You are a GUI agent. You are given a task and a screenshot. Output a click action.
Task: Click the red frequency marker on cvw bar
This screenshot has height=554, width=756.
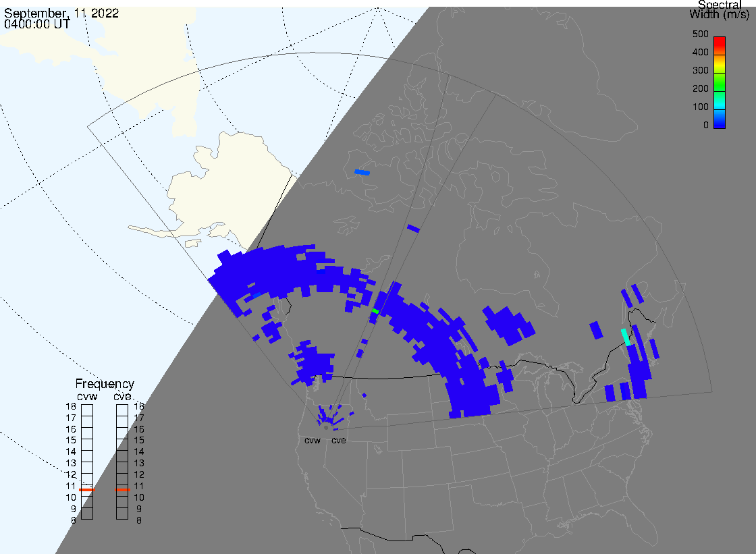coord(87,490)
